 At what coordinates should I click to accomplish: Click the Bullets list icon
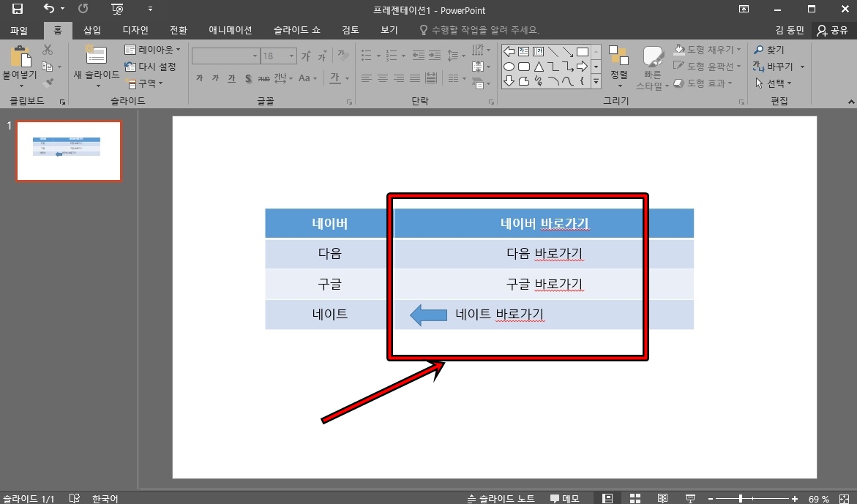[367, 55]
